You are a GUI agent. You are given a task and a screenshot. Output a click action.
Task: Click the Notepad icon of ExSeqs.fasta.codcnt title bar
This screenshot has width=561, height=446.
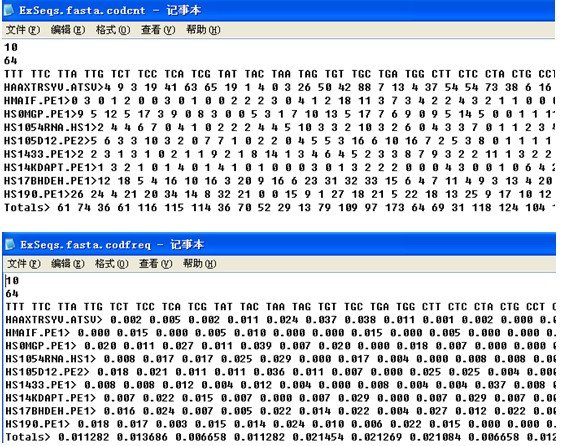point(9,10)
